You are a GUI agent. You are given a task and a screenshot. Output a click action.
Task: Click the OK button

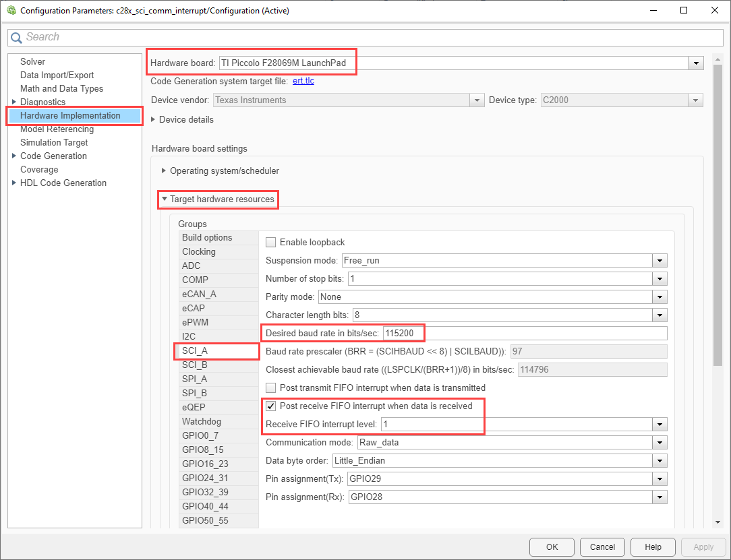(552, 547)
